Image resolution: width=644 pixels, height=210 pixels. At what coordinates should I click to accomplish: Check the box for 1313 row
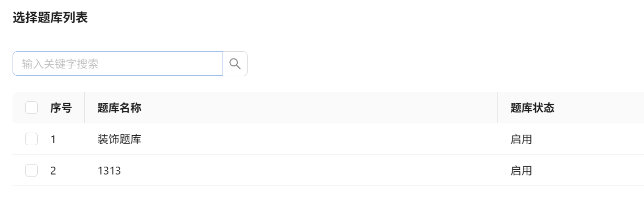pyautogui.click(x=31, y=170)
